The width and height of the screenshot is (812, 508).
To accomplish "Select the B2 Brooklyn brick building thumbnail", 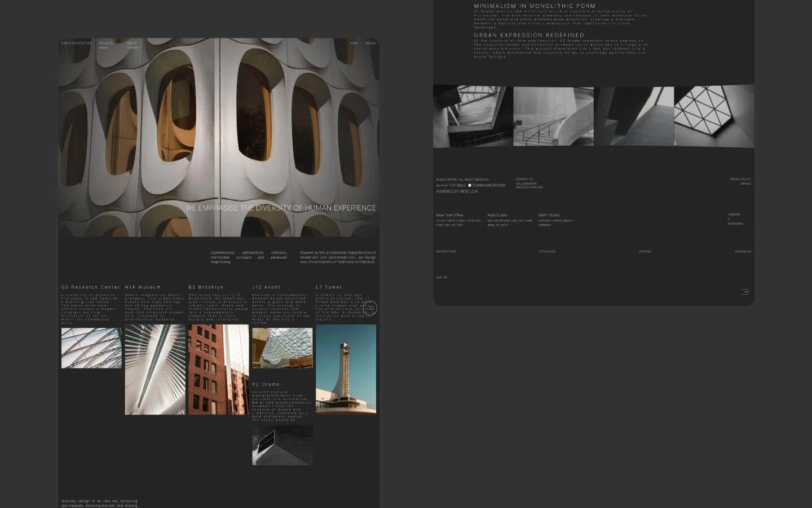I will [219, 369].
